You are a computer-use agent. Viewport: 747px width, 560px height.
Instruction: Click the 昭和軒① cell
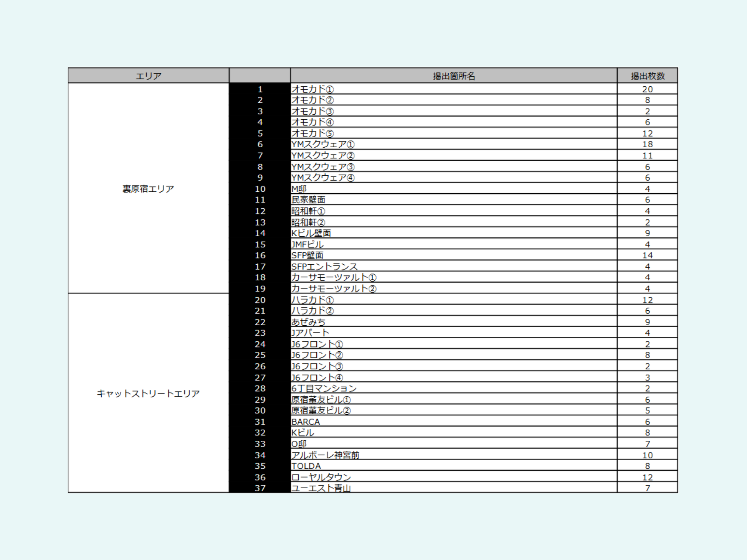pyautogui.click(x=454, y=211)
